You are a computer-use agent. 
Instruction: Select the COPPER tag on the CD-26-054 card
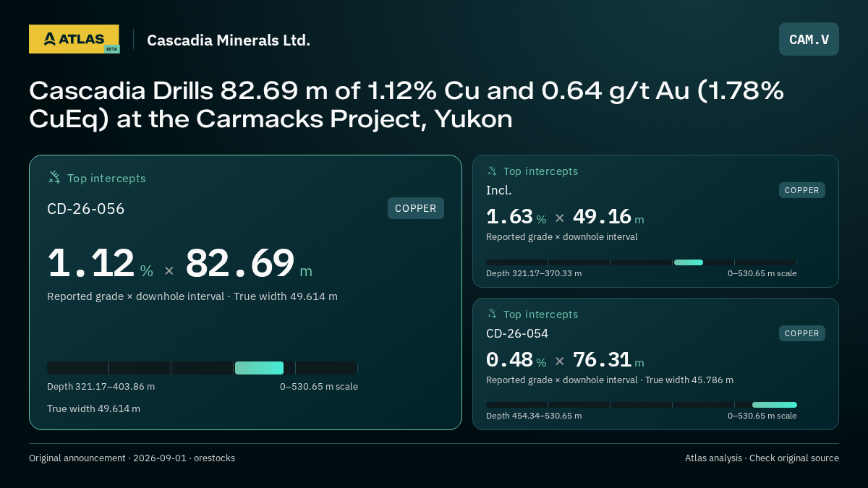pos(802,333)
